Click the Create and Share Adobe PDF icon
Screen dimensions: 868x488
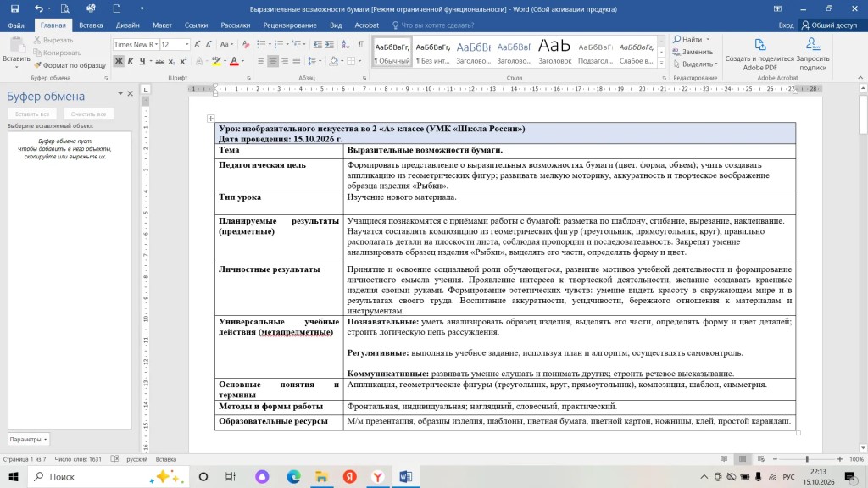coord(760,45)
